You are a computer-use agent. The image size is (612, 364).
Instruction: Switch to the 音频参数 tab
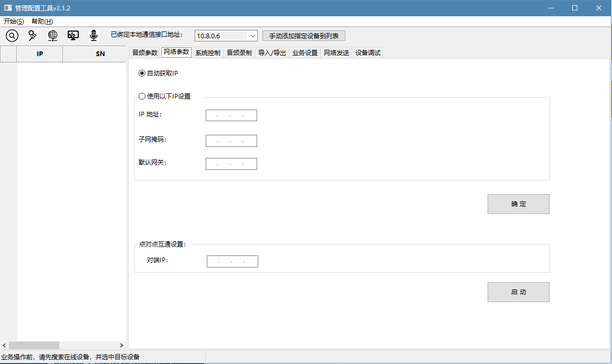(x=146, y=52)
